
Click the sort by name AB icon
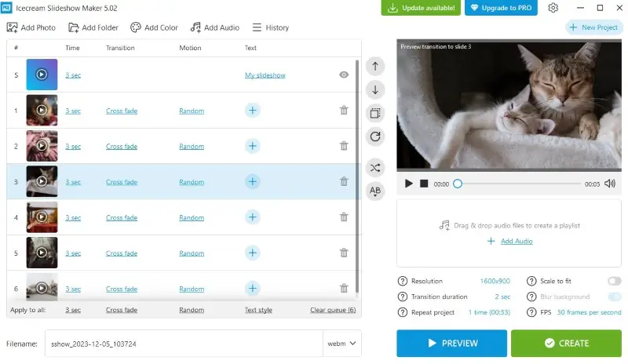375,191
